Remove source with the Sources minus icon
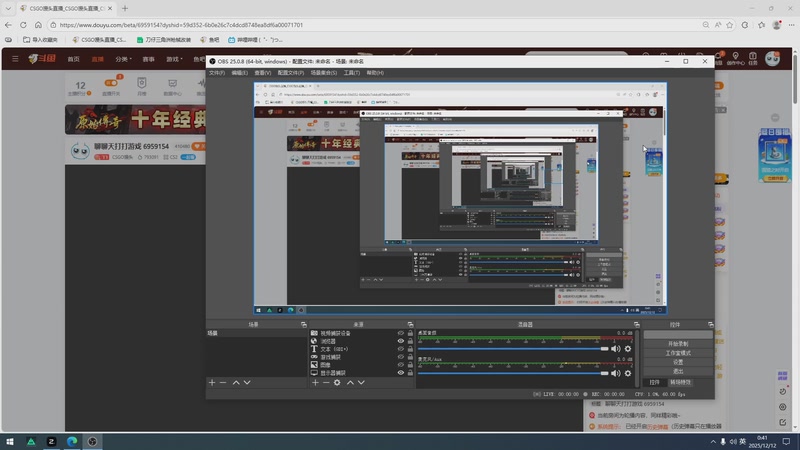Viewport: 800px width, 450px height. tap(326, 382)
